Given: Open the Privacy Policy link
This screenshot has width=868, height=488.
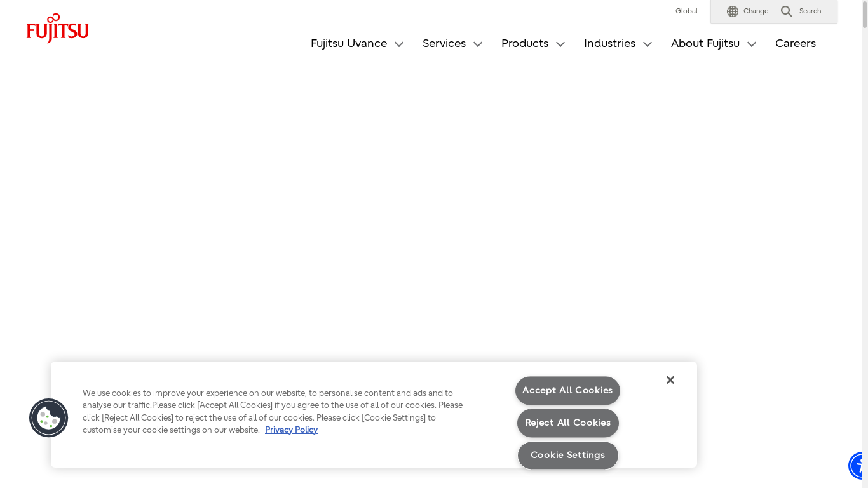Looking at the screenshot, I should pyautogui.click(x=291, y=430).
